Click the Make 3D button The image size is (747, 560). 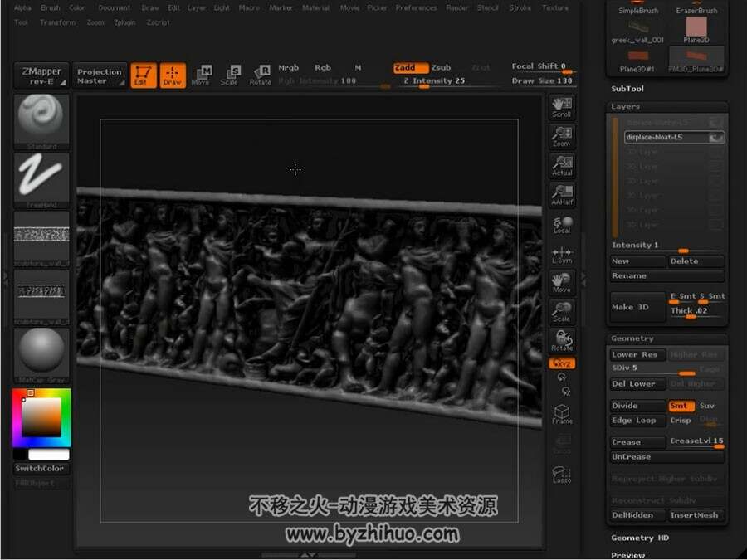pyautogui.click(x=638, y=307)
